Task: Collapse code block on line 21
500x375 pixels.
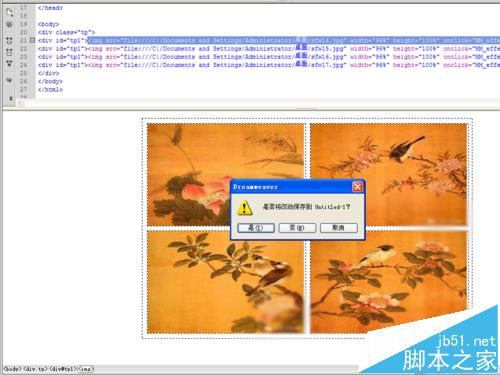Action: click(32, 40)
